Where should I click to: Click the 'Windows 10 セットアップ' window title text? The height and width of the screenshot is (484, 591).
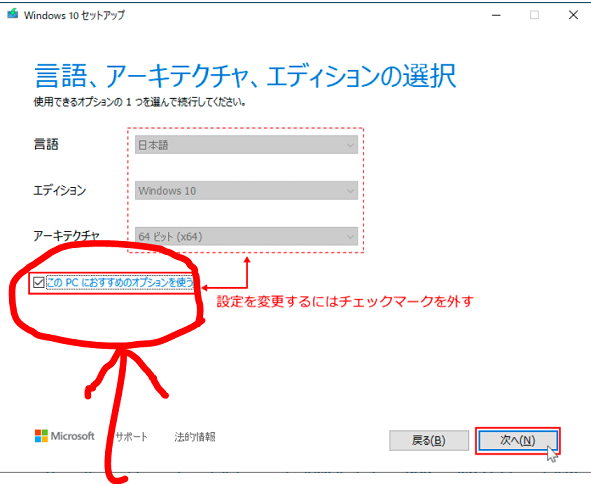(74, 15)
